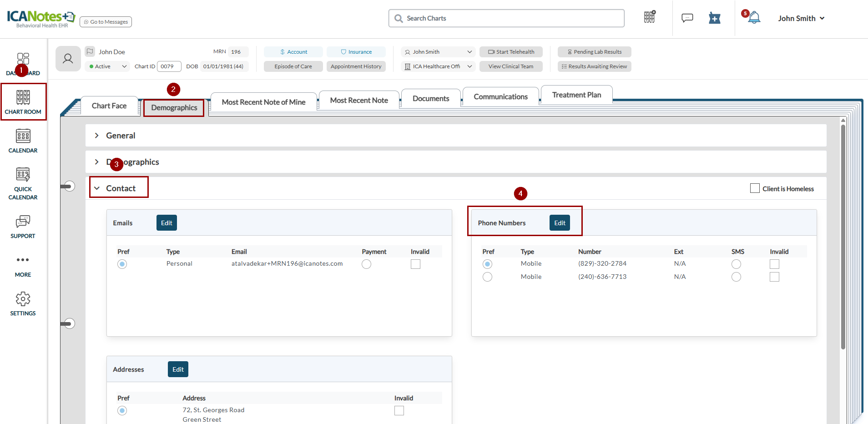Viewport: 868px width, 424px height.
Task: Open the ICA Healthcare Office dropdown
Action: pyautogui.click(x=438, y=66)
